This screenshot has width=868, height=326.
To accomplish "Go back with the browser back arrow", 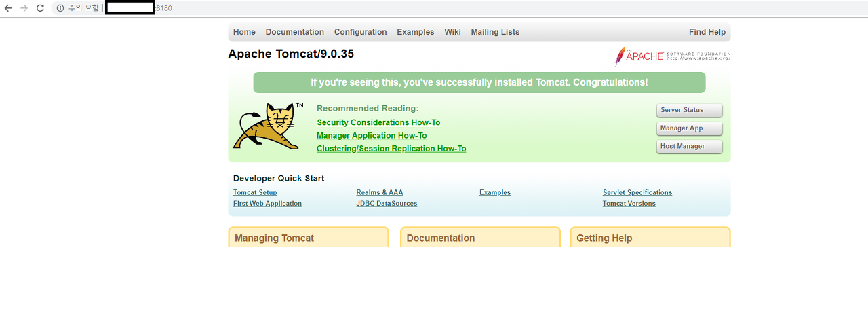I will click(8, 8).
